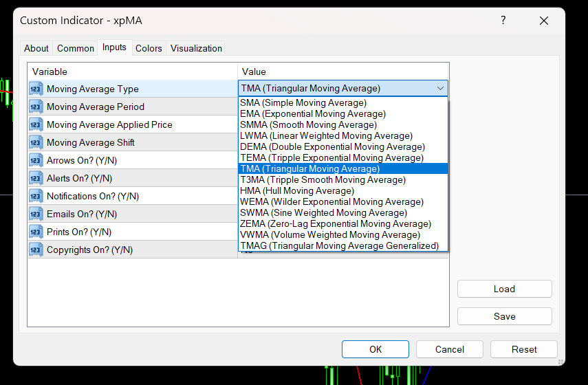Image resolution: width=588 pixels, height=385 pixels.
Task: Collapse the Moving Average Type dropdown arrow
Action: pyautogui.click(x=440, y=88)
